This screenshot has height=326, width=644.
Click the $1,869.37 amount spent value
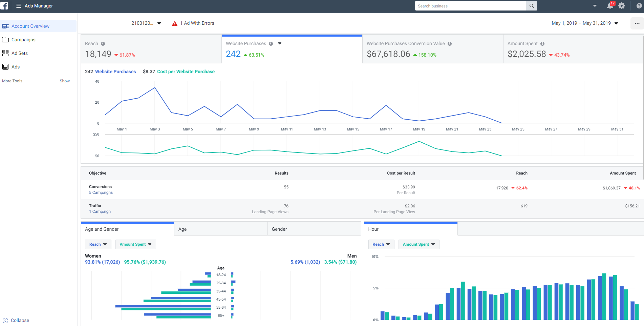click(x=611, y=188)
